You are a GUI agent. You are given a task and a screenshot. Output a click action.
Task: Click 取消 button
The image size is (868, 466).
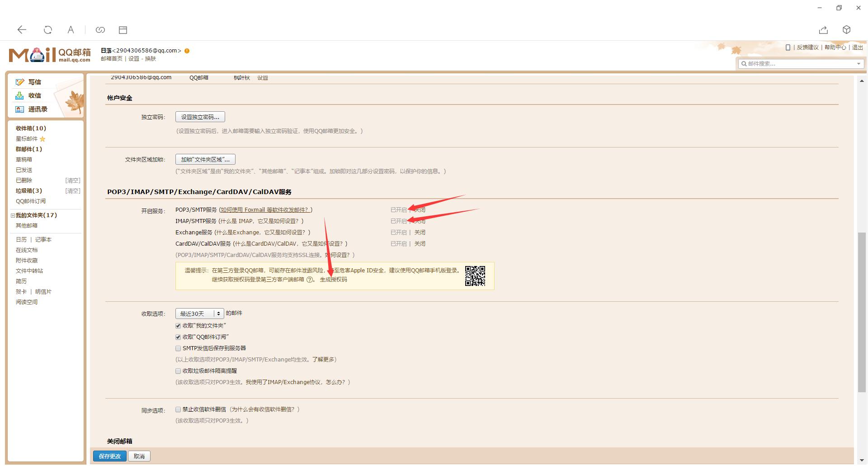coord(139,456)
